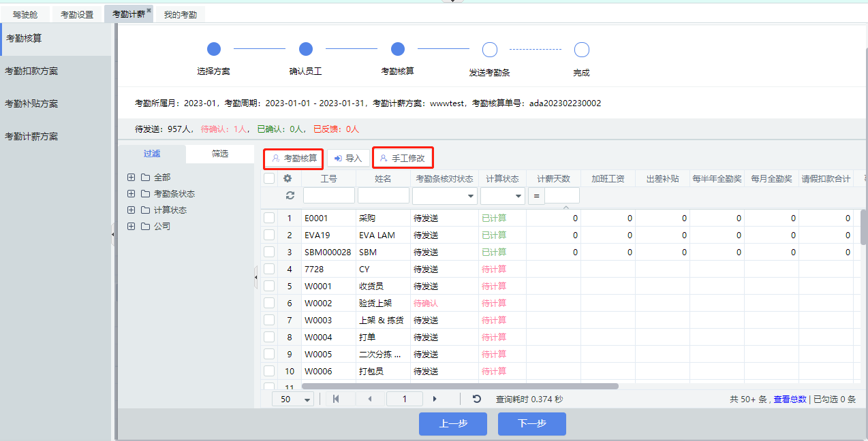This screenshot has width=868, height=441.
Task: Click the 选择方案 step circle
Action: coord(214,49)
